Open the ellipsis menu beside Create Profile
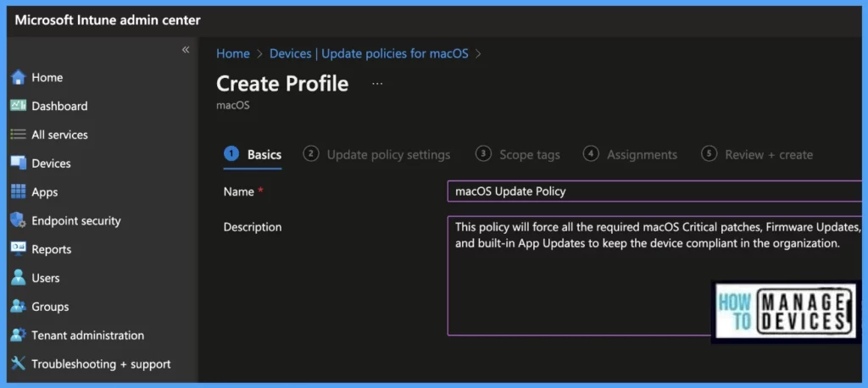The width and height of the screenshot is (868, 388). [x=377, y=84]
